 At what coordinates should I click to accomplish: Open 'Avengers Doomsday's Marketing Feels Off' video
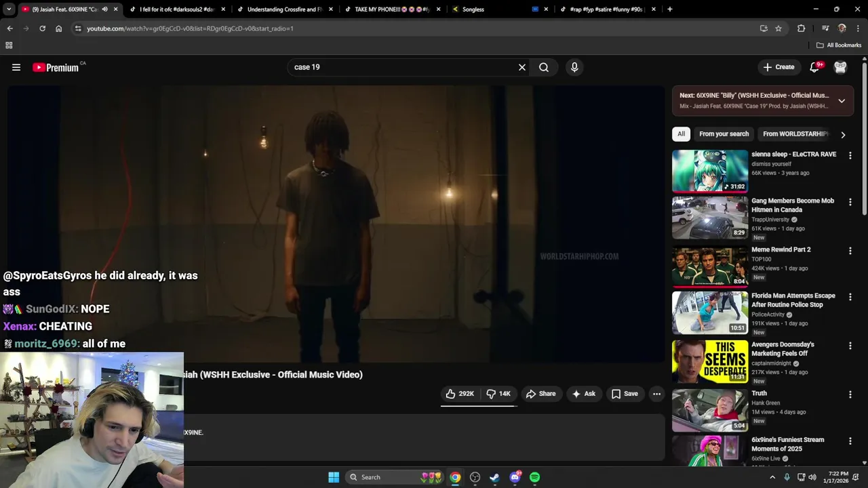(710, 361)
